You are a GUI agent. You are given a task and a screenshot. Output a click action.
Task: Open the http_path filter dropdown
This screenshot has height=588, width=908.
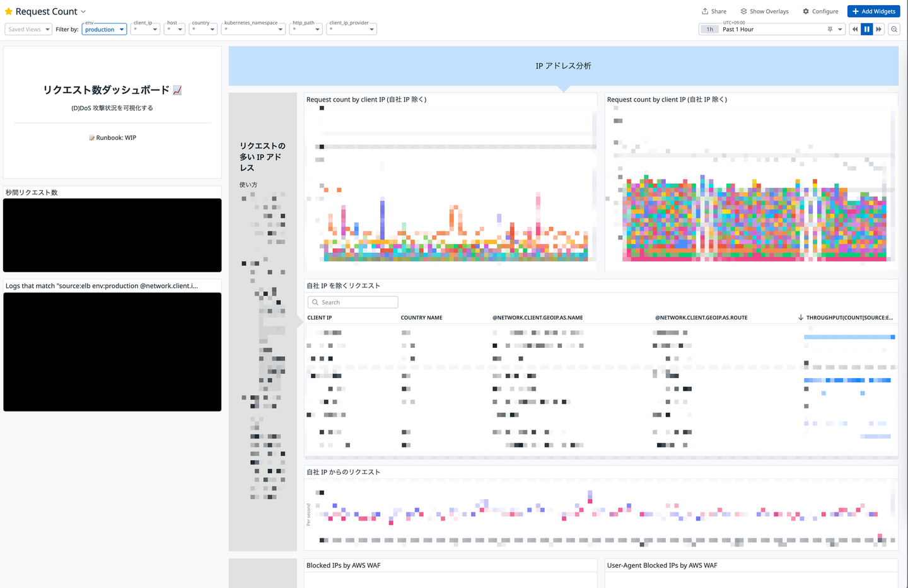[306, 29]
